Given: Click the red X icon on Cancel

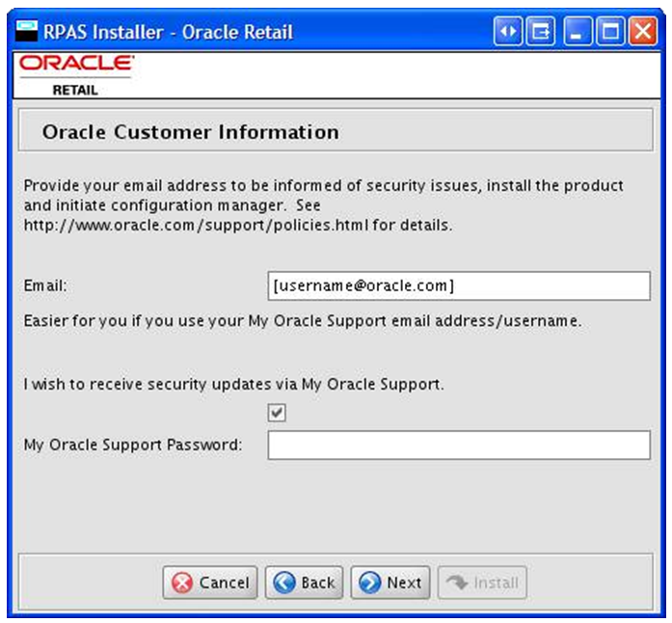Looking at the screenshot, I should (182, 582).
